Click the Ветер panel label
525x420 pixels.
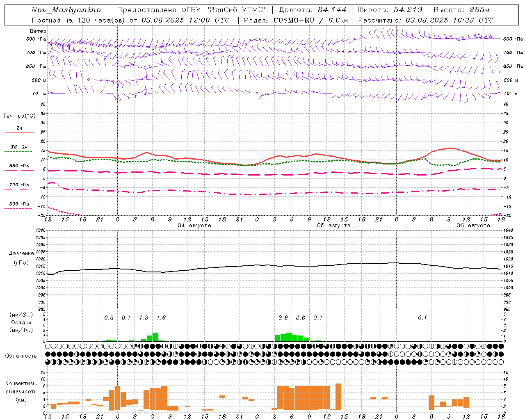tap(38, 31)
